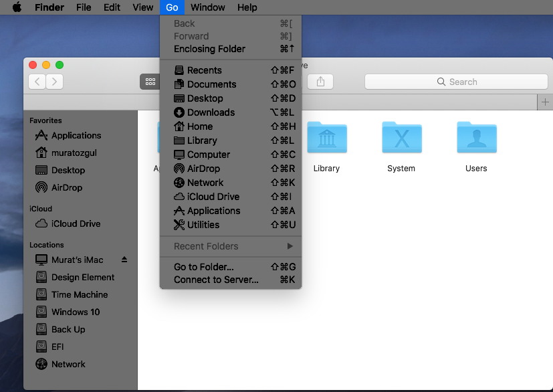553x392 pixels.
Task: Open the File menu
Action: [x=84, y=7]
